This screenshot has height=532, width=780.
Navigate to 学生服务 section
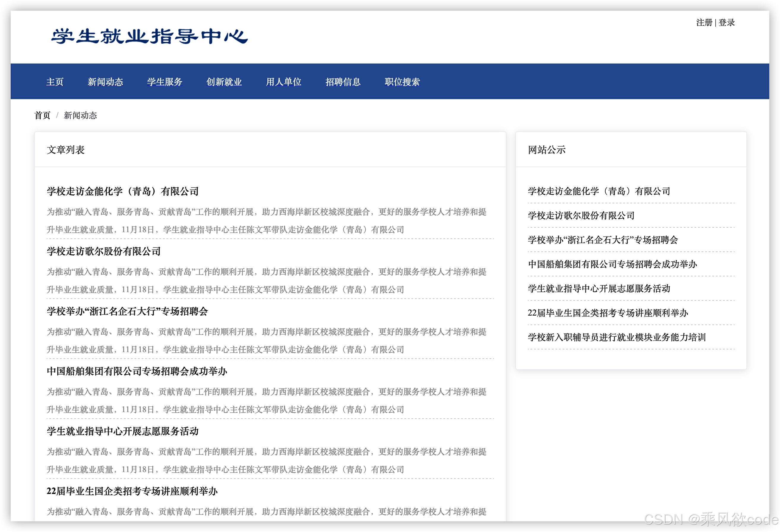click(x=165, y=82)
